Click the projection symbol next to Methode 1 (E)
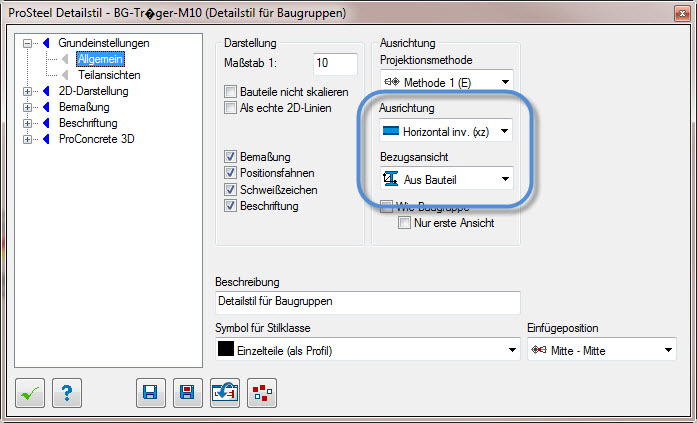 click(x=392, y=82)
